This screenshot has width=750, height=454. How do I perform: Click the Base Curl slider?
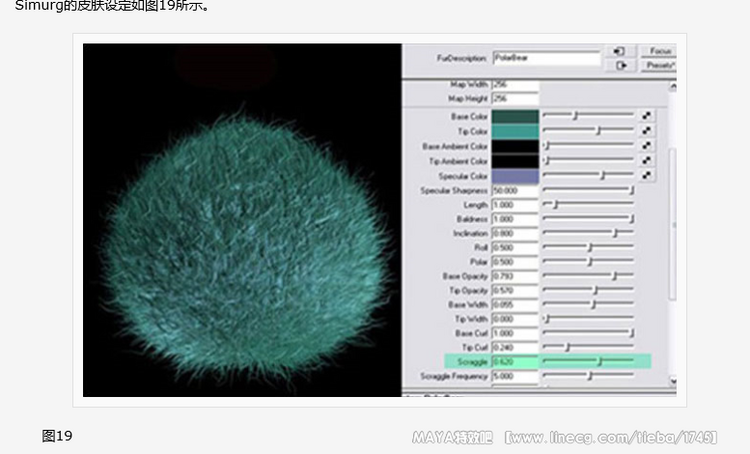(x=588, y=332)
